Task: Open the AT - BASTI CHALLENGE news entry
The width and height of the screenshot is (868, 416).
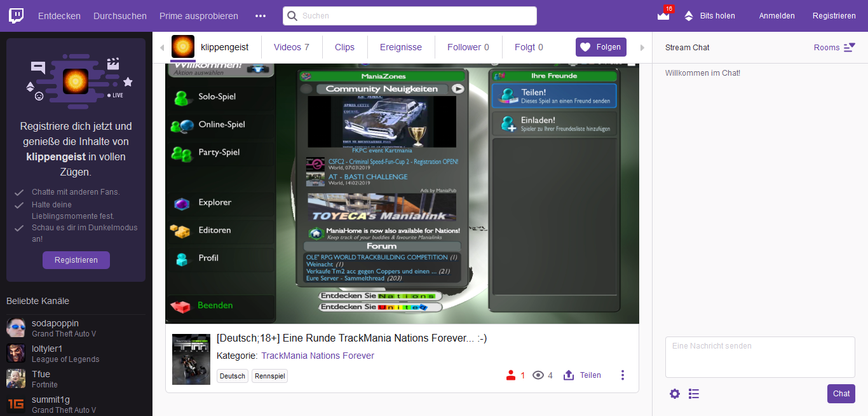Action: (x=368, y=177)
